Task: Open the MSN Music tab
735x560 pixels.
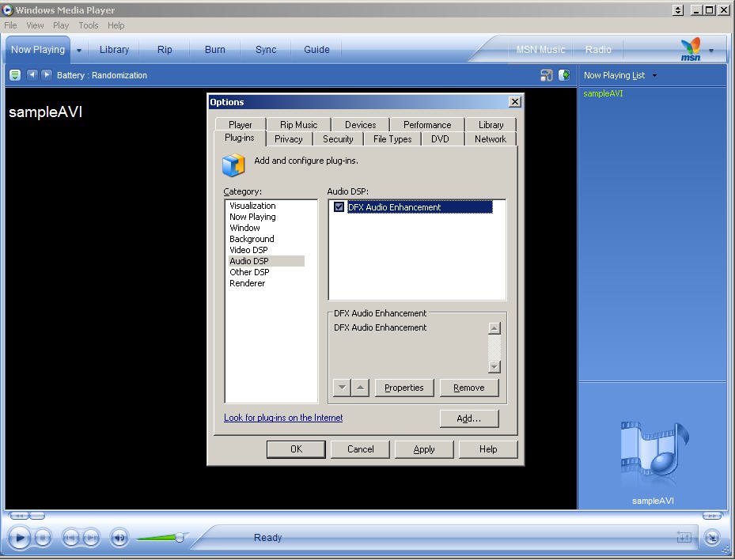Action: (540, 50)
